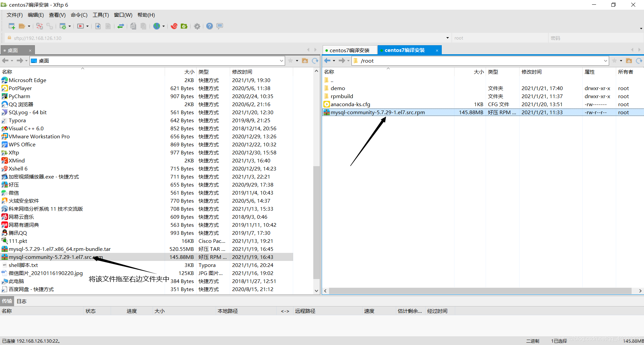Click the Disconnect toolbar icon

(x=40, y=26)
